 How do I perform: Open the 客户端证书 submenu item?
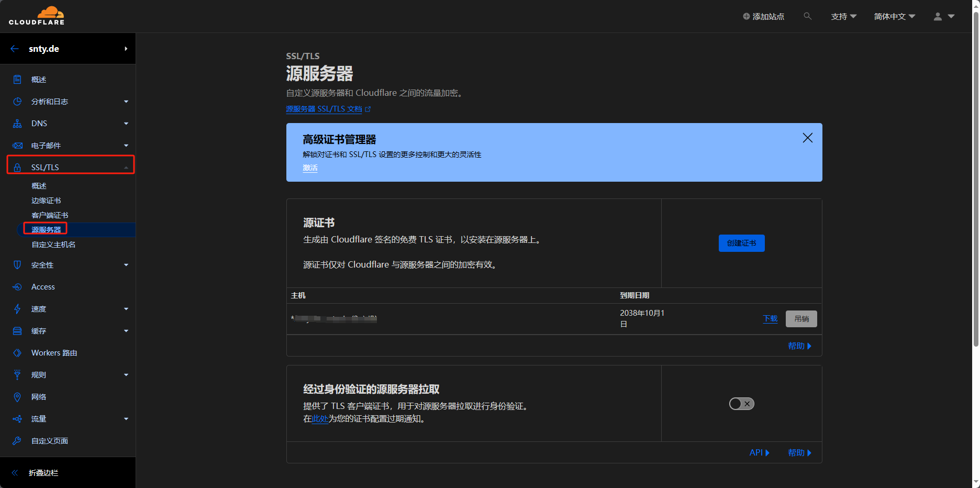[50, 215]
